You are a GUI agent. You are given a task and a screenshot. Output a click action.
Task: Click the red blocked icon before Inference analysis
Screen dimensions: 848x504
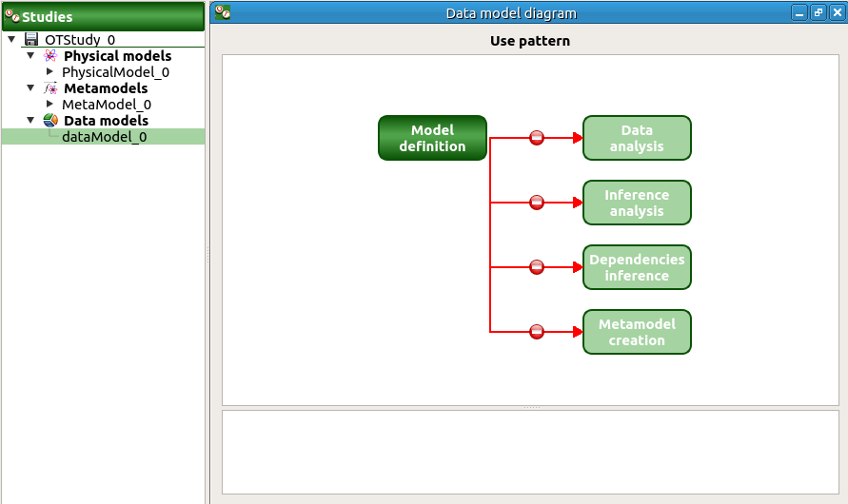click(x=537, y=203)
